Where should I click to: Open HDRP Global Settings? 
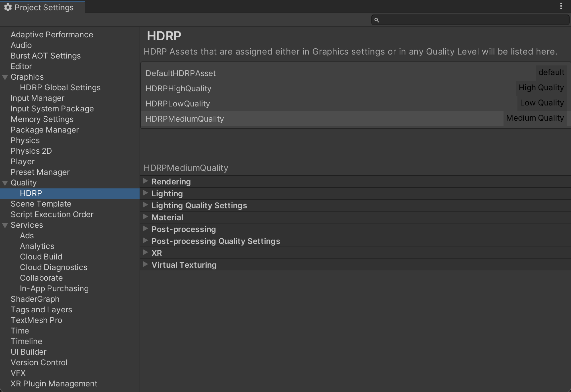click(60, 87)
